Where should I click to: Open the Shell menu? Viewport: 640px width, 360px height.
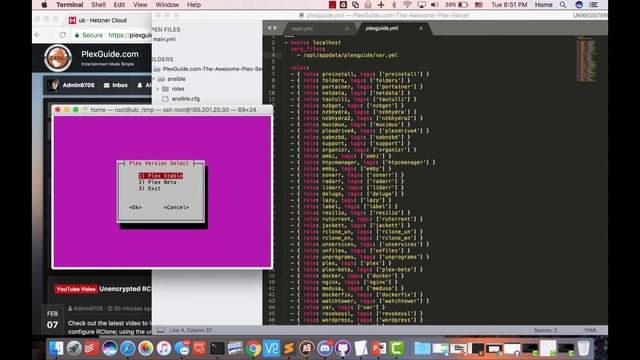point(98,5)
